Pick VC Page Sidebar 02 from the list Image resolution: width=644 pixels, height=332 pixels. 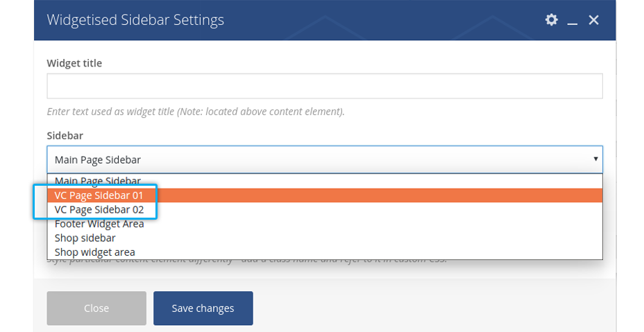(99, 209)
